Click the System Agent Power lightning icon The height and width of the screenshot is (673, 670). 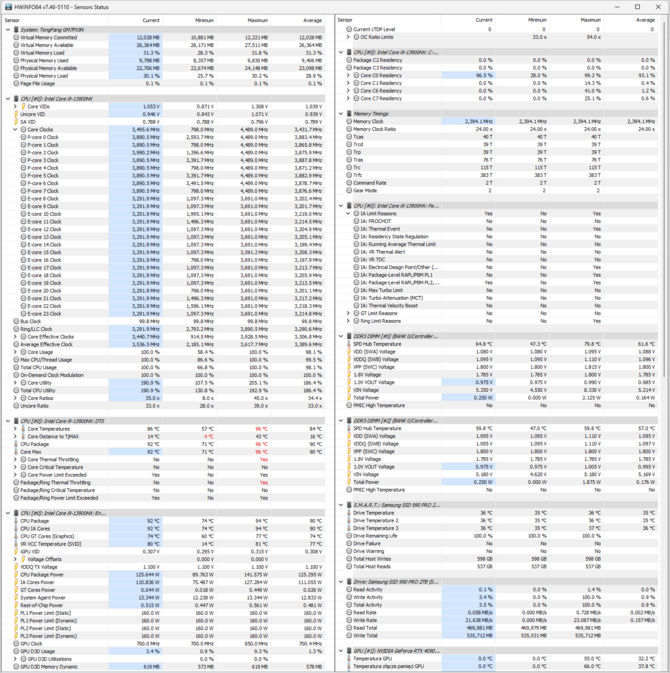click(17, 597)
